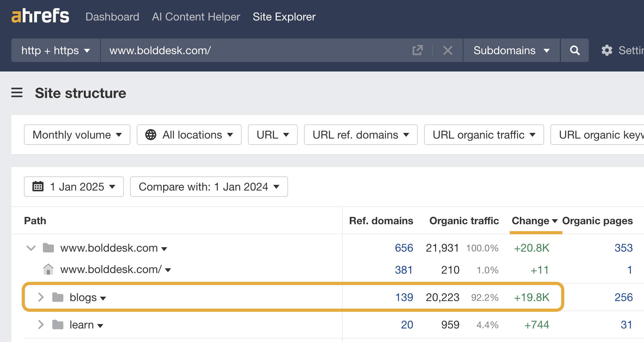This screenshot has height=342, width=644.
Task: Open Settings gear icon
Action: pyautogui.click(x=607, y=50)
